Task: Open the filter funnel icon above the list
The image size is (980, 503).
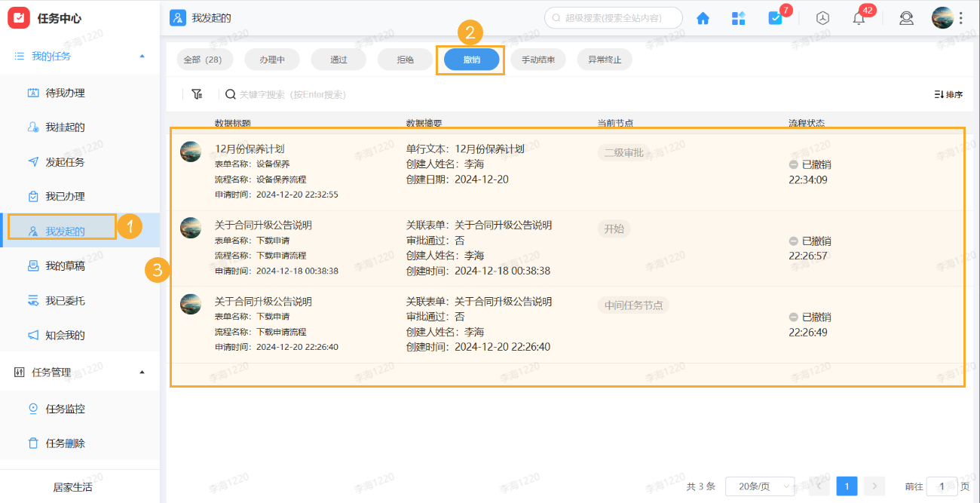Action: pos(197,94)
